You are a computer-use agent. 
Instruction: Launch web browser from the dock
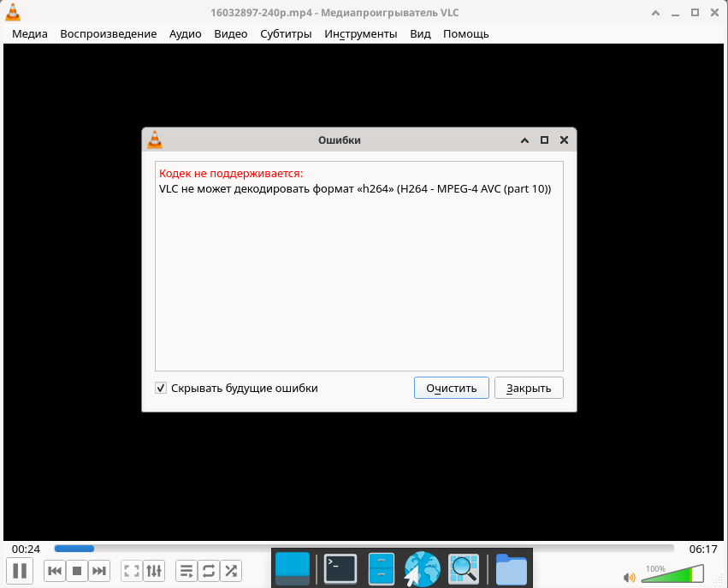point(422,569)
